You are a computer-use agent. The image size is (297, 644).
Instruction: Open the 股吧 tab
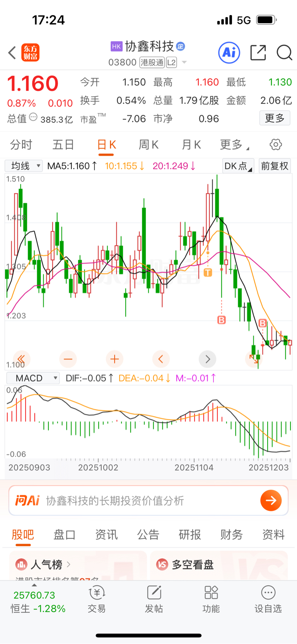pos(23,535)
